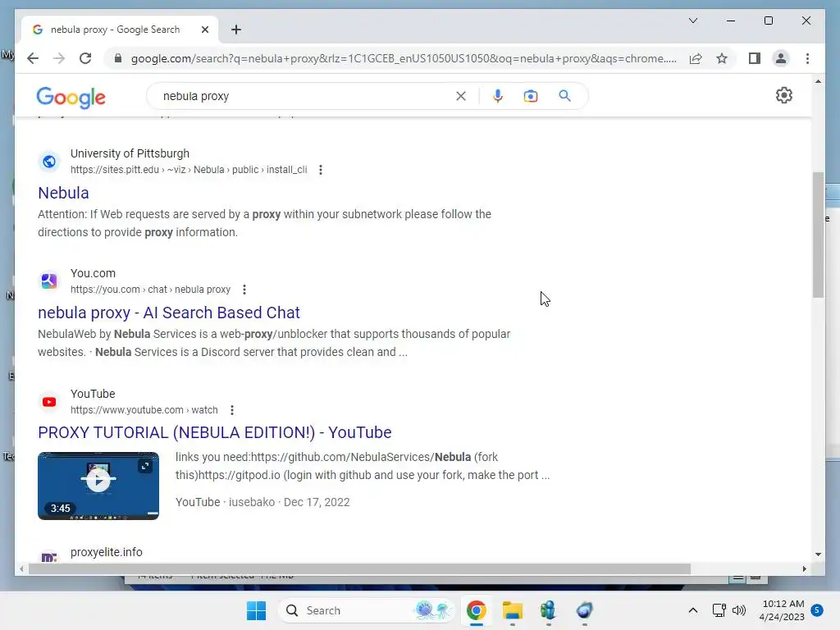Click the forward navigation arrow
The height and width of the screenshot is (630, 840).
coord(59,58)
